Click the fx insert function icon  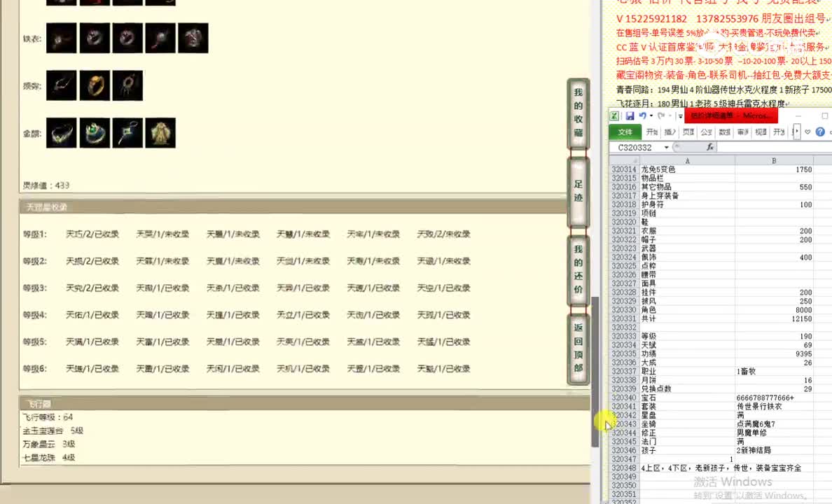(x=710, y=147)
